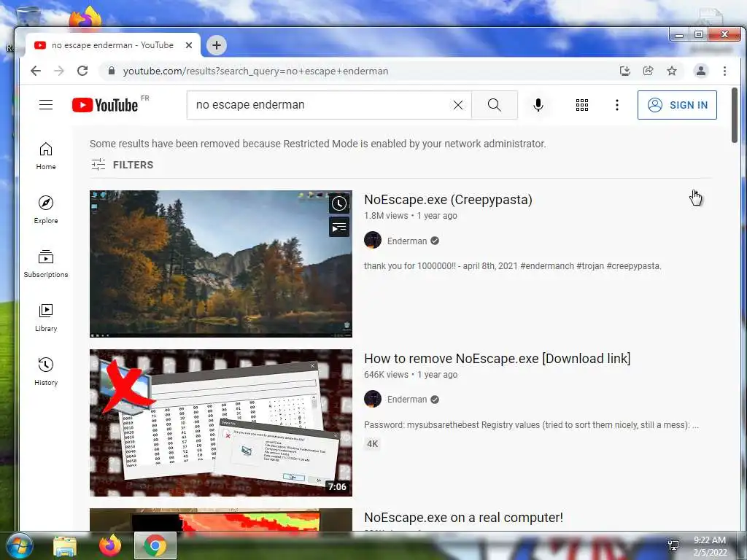Open the YouTube hamburger guide menu
This screenshot has width=747, height=560.
point(46,105)
